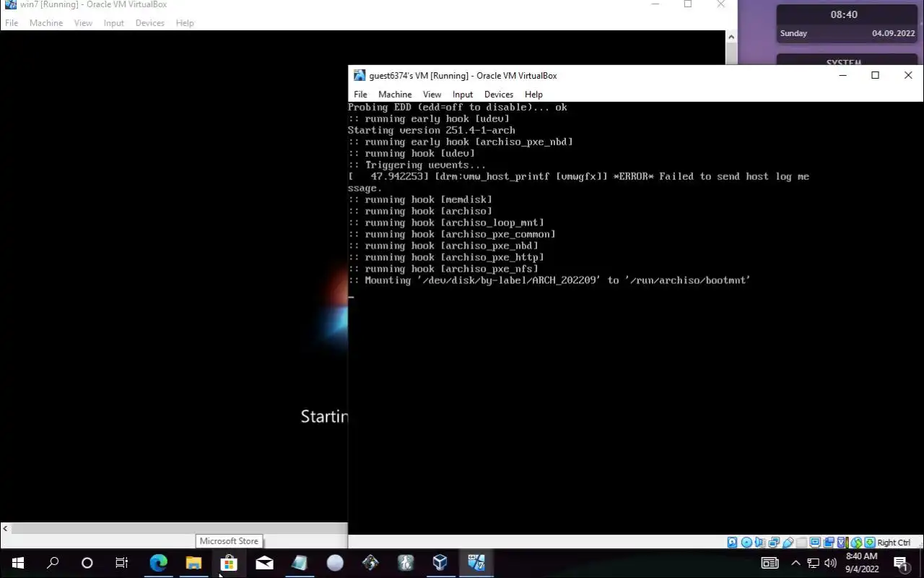Click optical disk indicator in VM status bar

(x=746, y=542)
